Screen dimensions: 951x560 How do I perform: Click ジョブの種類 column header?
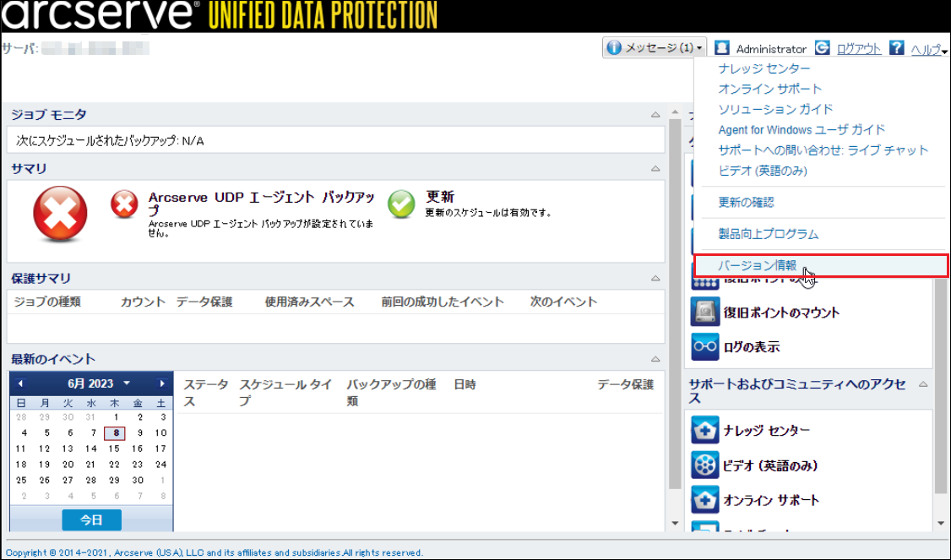tap(46, 302)
